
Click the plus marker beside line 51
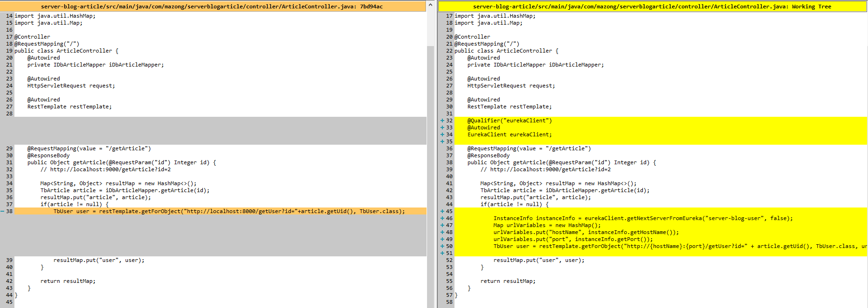[442, 253]
